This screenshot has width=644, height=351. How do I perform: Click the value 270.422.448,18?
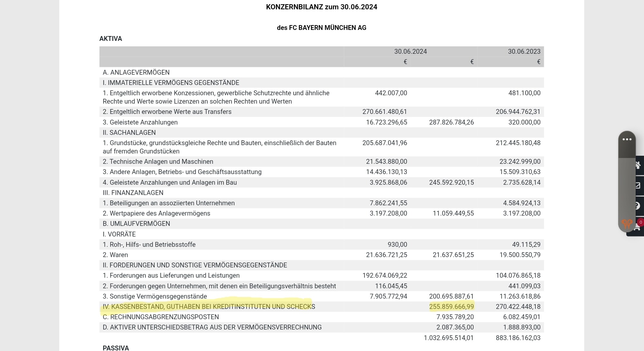tap(518, 307)
